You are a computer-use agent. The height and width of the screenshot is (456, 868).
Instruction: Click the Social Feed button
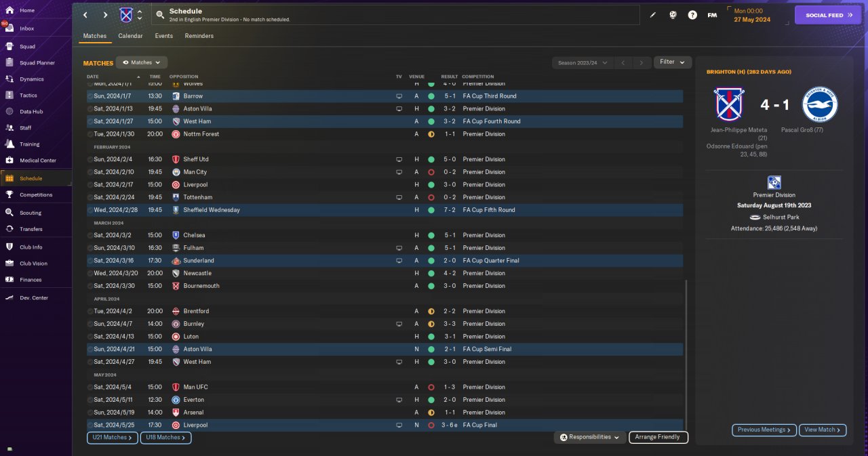click(x=828, y=15)
